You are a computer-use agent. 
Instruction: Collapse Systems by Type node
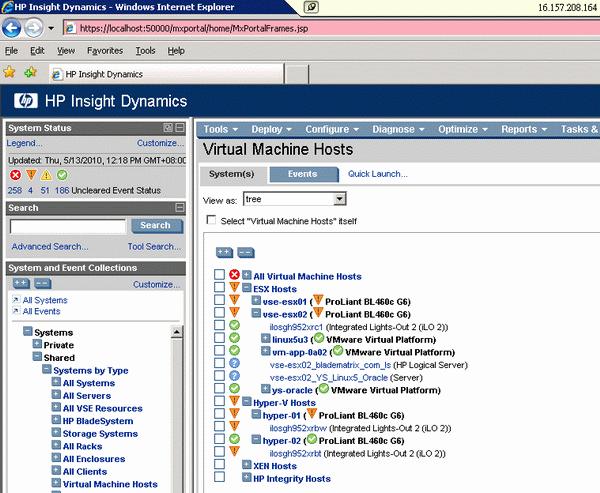pos(47,369)
